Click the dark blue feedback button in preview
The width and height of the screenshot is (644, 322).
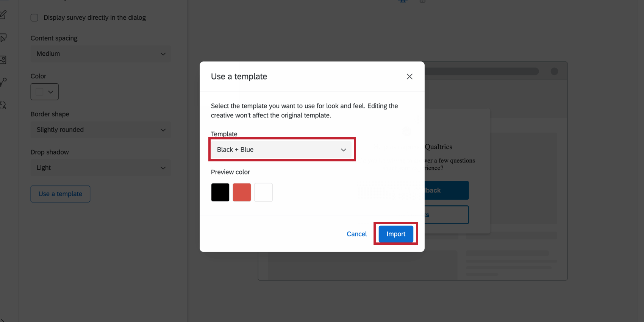[447, 190]
